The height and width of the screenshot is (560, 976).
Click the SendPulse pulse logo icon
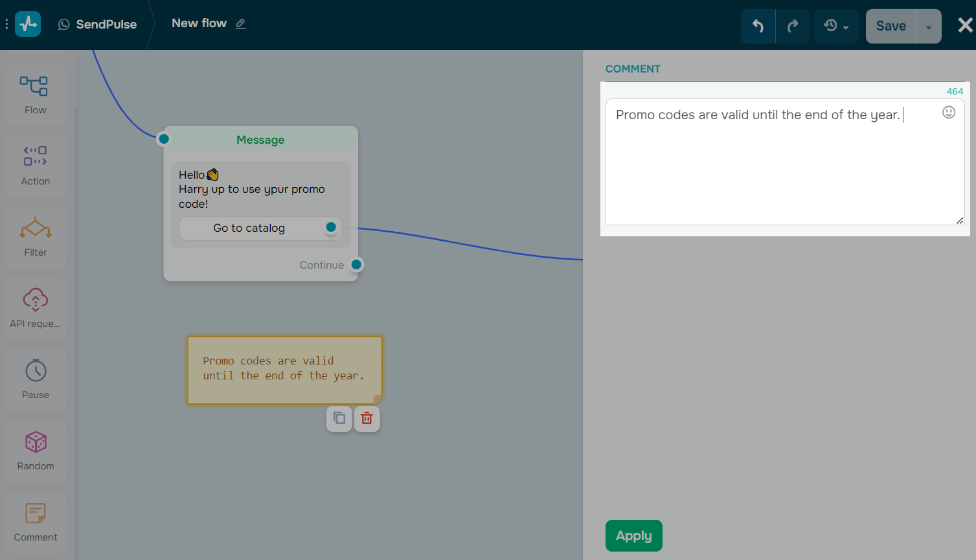click(x=27, y=23)
